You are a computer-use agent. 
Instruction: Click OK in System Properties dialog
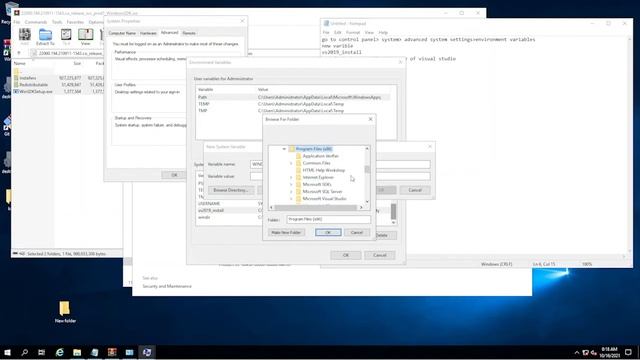click(174, 175)
